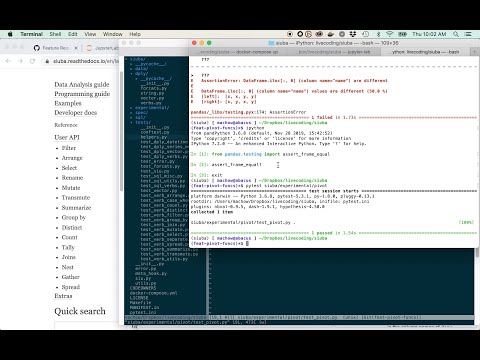The image size is (480, 360).
Task: Open the Summarize API page
Action: click(76, 208)
